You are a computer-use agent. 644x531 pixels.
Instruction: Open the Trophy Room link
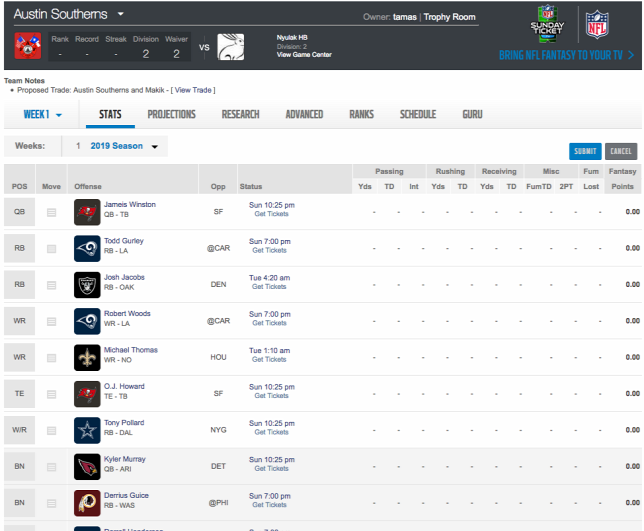[x=449, y=17]
